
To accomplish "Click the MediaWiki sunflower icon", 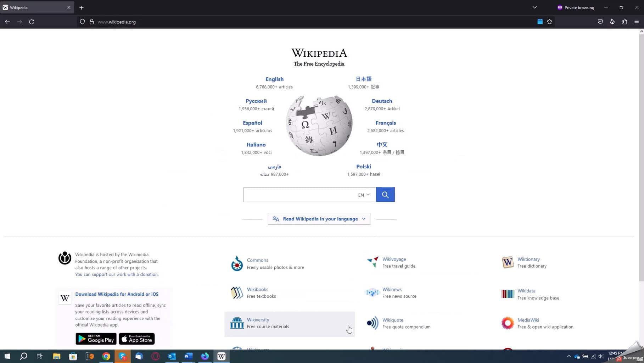I will (508, 323).
